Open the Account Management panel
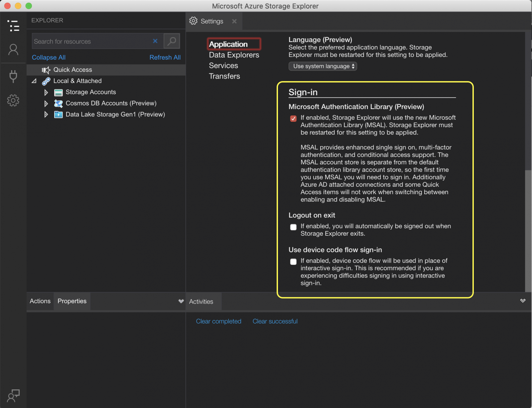Viewport: 532px width, 408px height. 13,50
